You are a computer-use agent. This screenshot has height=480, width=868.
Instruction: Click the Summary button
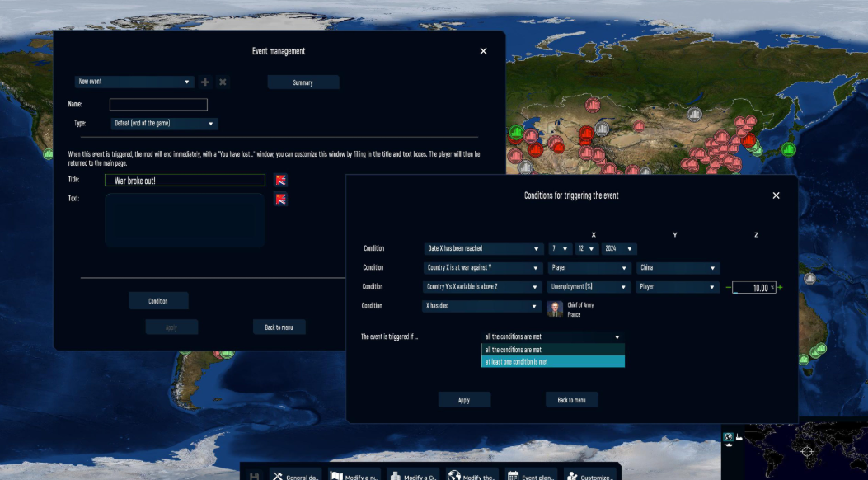pos(303,82)
